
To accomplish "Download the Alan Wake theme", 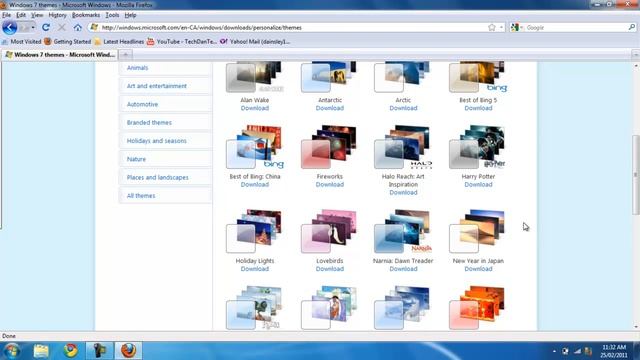I will tap(255, 108).
